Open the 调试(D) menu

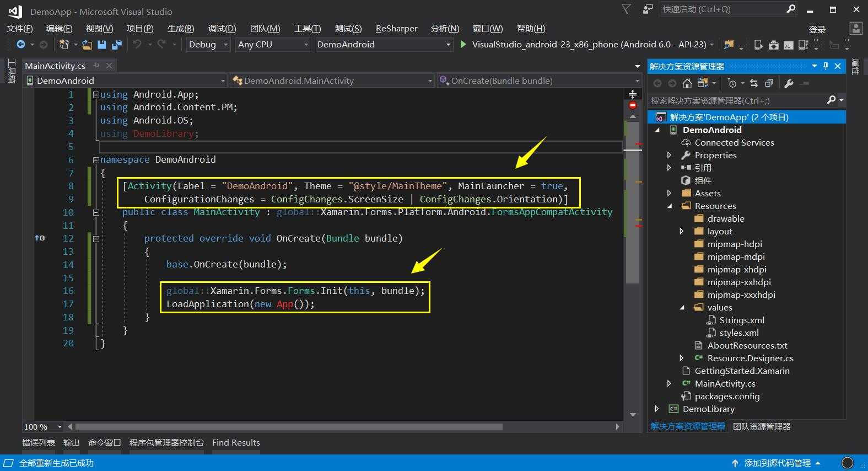pos(222,29)
